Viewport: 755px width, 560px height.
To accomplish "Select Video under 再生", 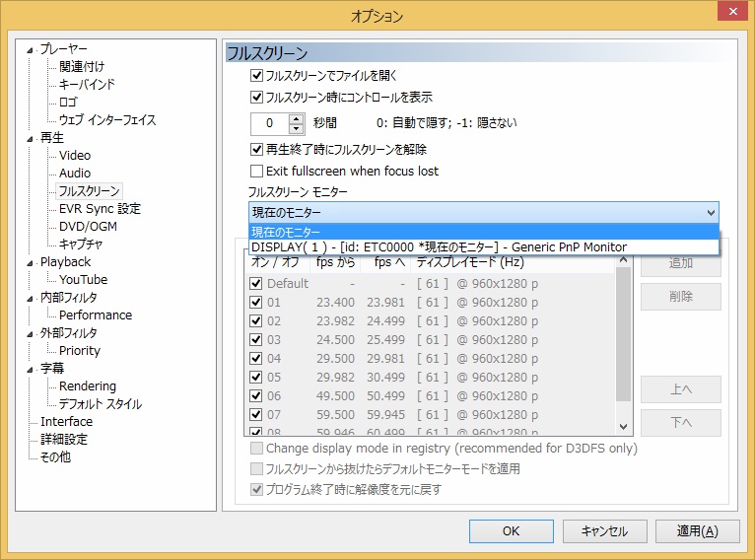I will click(x=75, y=155).
